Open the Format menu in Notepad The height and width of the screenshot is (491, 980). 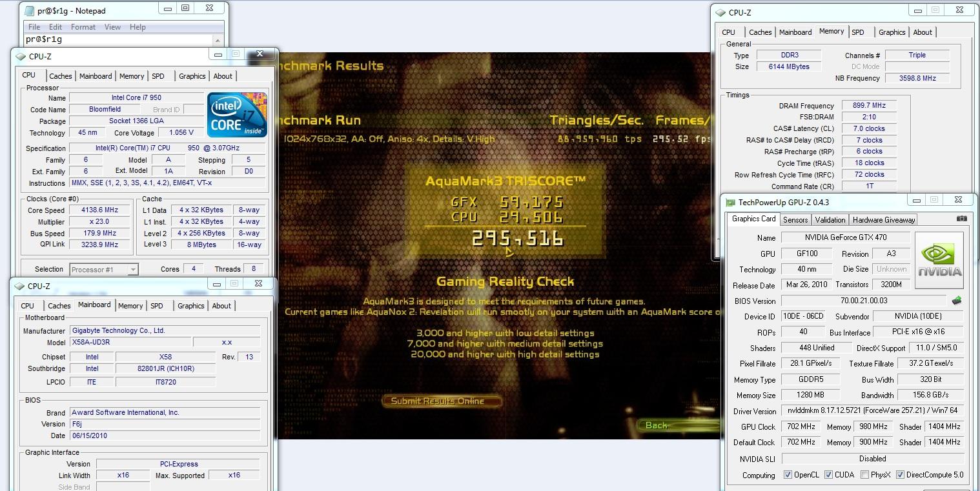click(x=83, y=27)
